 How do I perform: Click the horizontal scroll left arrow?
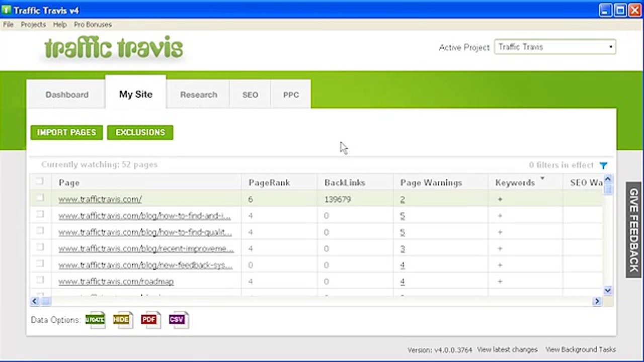click(x=35, y=302)
